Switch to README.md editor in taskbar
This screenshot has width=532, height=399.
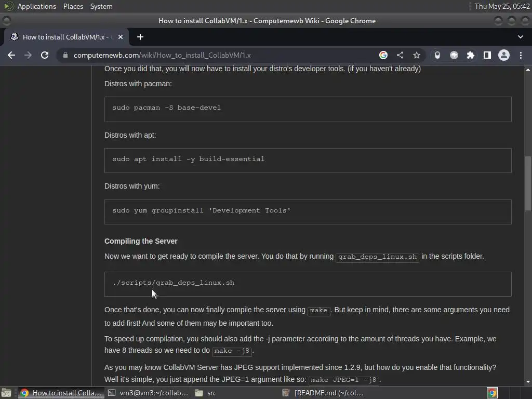(323, 393)
